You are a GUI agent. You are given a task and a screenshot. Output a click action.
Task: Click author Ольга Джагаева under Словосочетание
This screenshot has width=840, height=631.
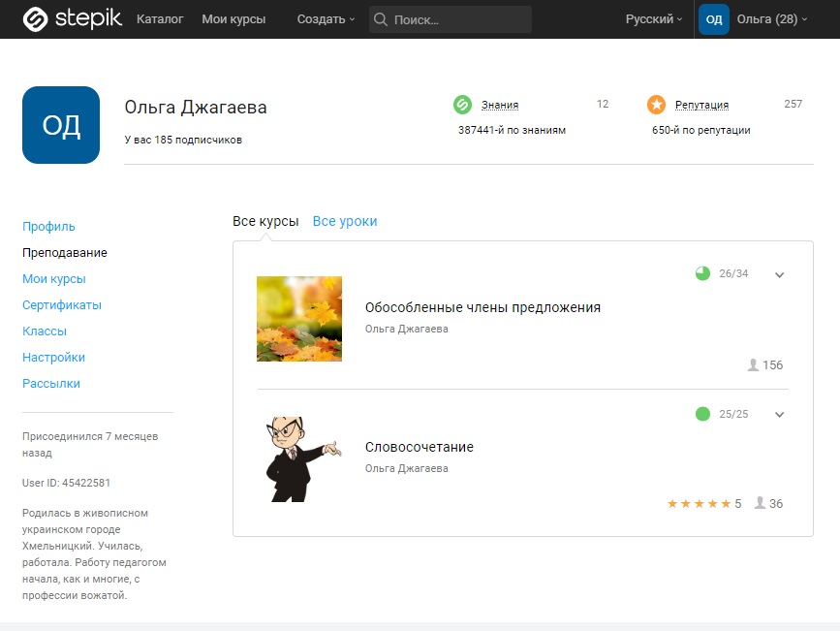(x=407, y=468)
